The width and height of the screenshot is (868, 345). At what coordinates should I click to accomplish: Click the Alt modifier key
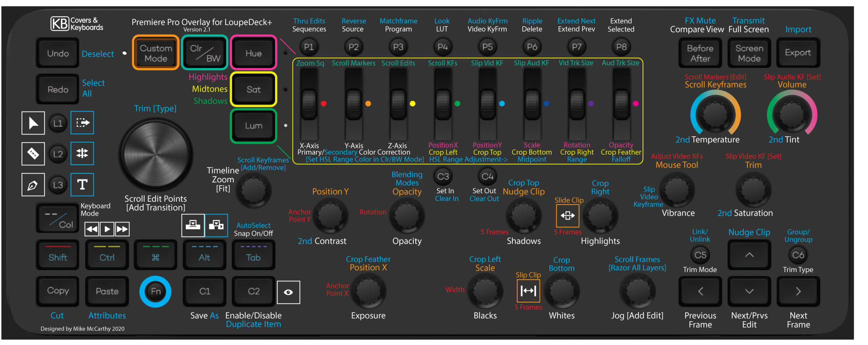(x=205, y=255)
